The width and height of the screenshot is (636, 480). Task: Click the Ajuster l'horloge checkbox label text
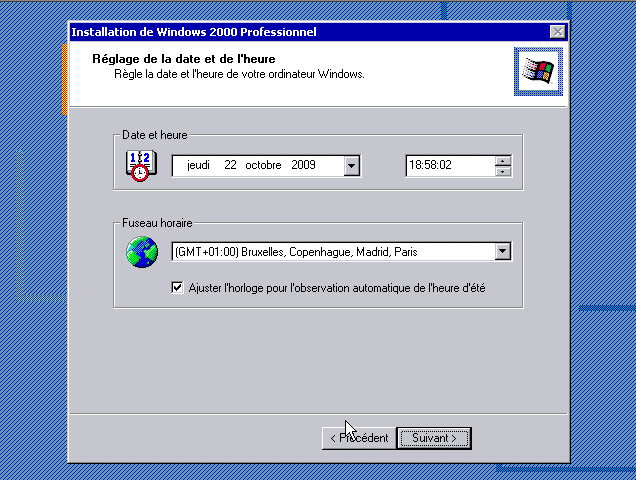click(337, 288)
